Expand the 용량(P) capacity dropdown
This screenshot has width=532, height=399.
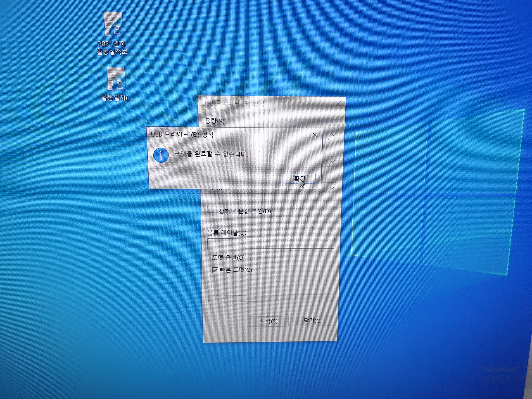[334, 135]
